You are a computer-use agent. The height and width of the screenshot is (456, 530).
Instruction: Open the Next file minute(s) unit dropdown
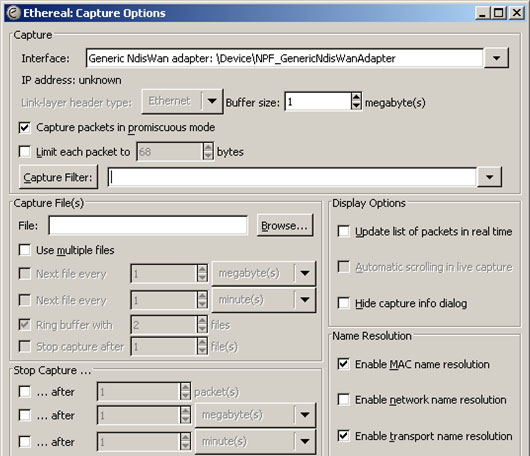point(264,299)
